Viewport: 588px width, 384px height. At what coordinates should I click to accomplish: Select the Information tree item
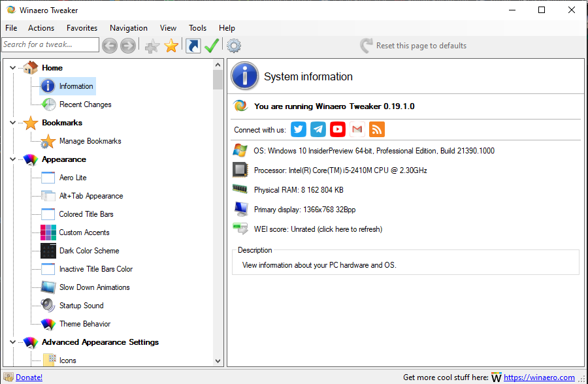pos(68,86)
